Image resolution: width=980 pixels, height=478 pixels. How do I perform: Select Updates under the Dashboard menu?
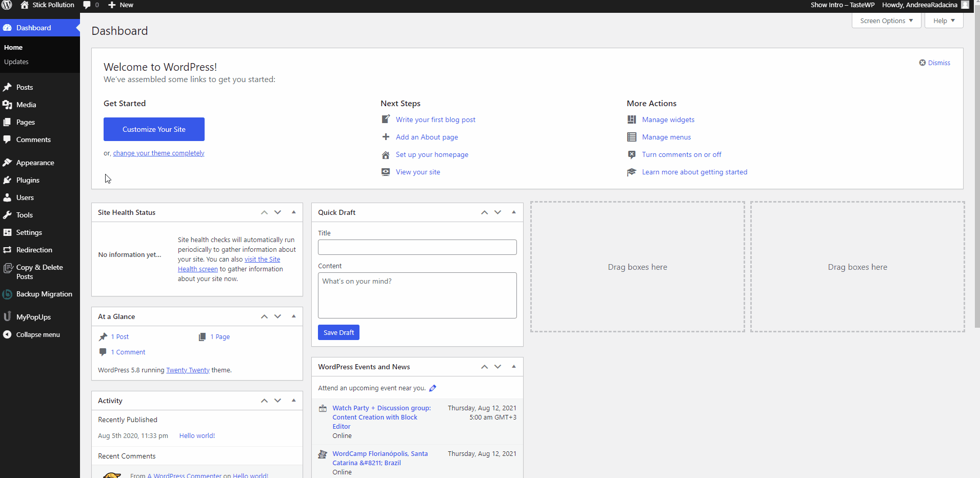tap(16, 62)
